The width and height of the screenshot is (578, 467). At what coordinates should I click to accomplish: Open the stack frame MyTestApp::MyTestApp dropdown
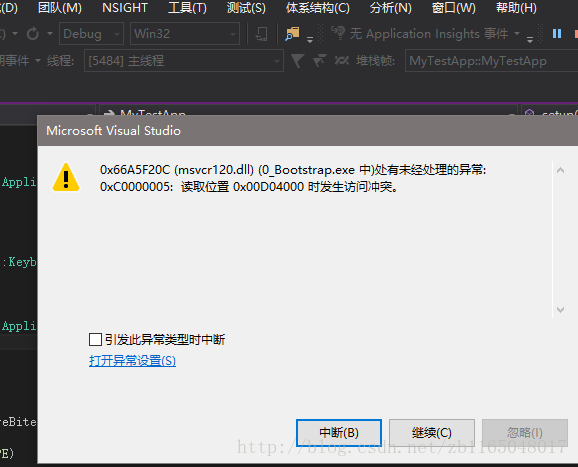[x=492, y=60]
